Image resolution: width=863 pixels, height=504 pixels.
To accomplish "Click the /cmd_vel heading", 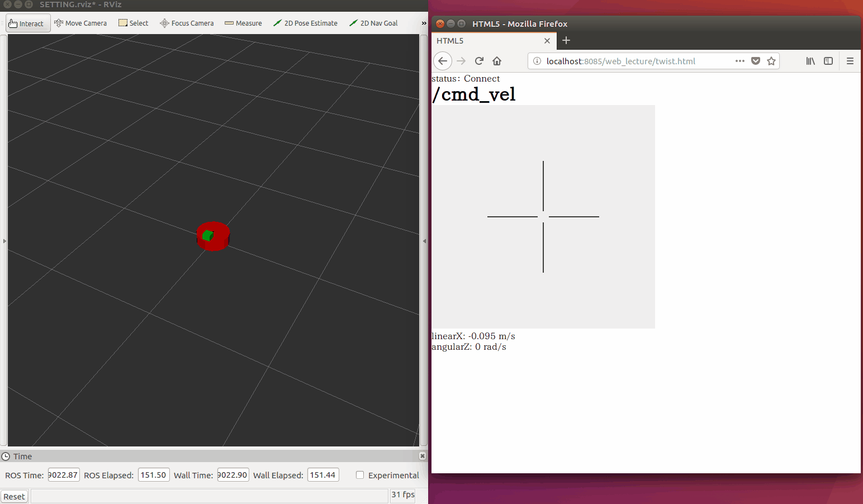I will (x=474, y=94).
